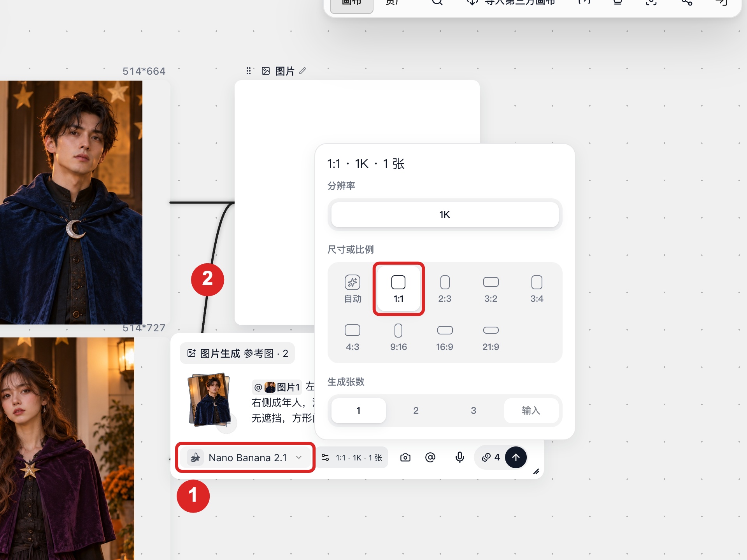This screenshot has height=560, width=747.
Task: Choose the 3:2 aspect ratio
Action: (x=491, y=289)
